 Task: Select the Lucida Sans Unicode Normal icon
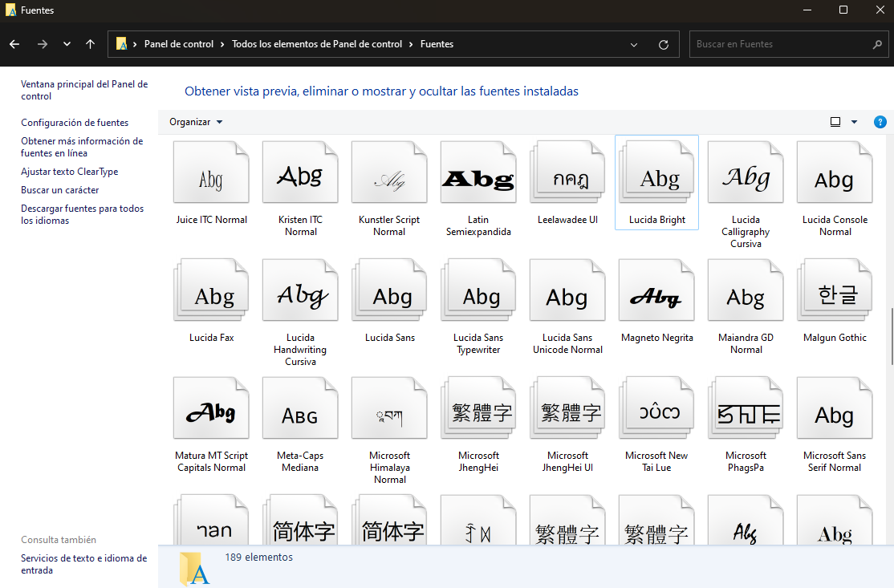(567, 290)
